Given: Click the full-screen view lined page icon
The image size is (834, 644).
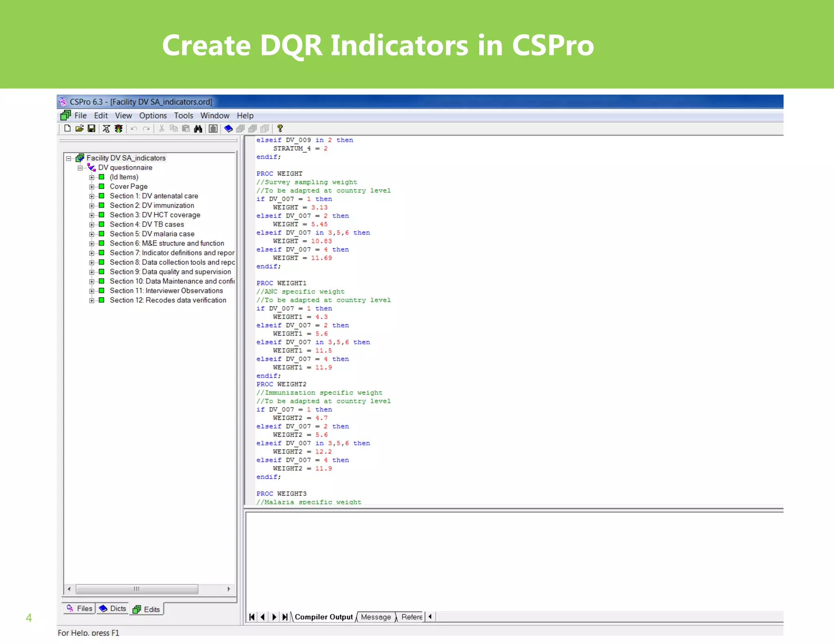Looking at the screenshot, I should pos(213,129).
